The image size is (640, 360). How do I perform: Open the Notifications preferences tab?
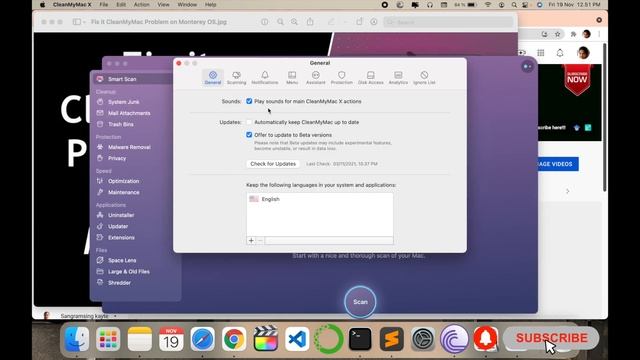tap(264, 77)
